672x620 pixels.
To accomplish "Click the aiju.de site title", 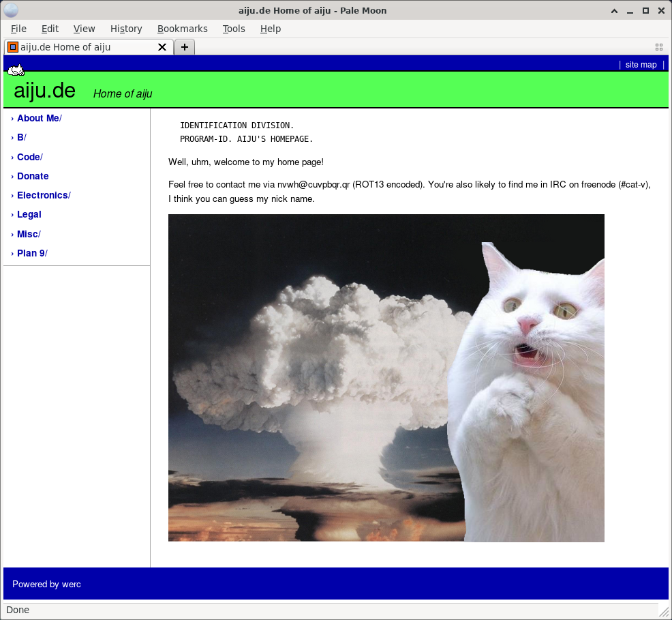I will [44, 91].
